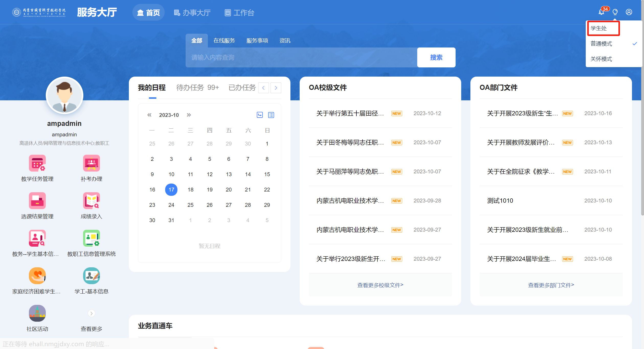Screen dimensions: 644x349
Task: Click the lightbulb mode icon
Action: click(615, 12)
